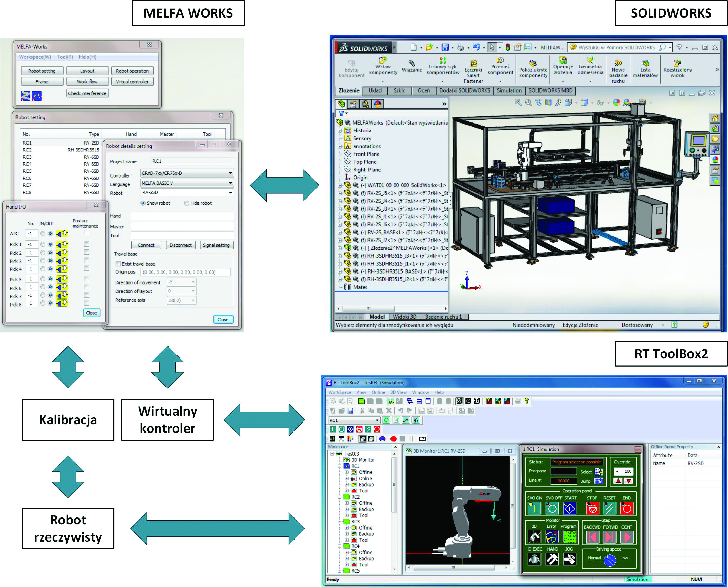Open the Program monitor icon
The image size is (728, 587).
[x=569, y=537]
